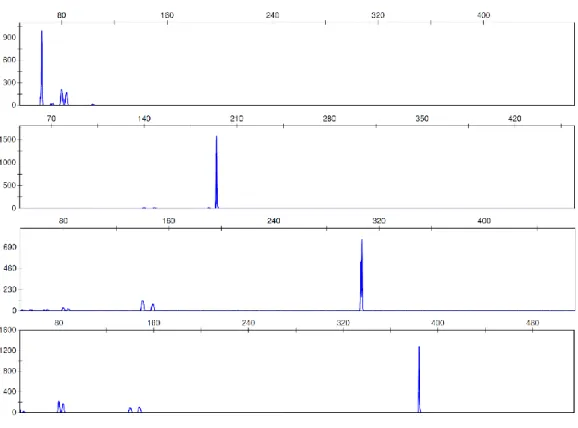Screen dimensions: 578x428
Task: Click the x-axis label "280" in the second panel
Action: click(329, 118)
